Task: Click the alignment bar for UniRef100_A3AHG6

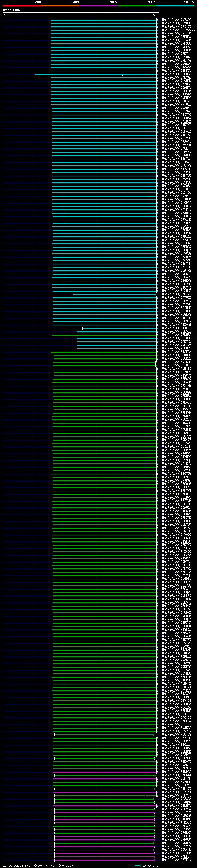Action: click(x=96, y=74)
